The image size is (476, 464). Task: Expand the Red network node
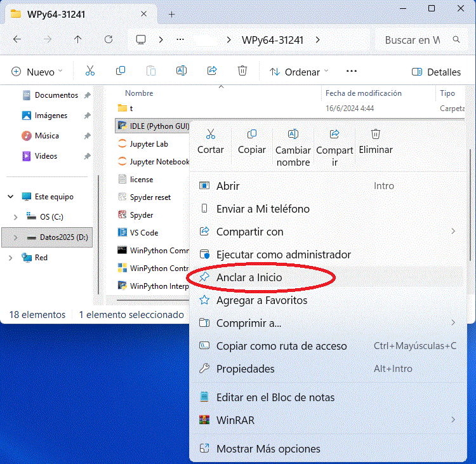(x=11, y=258)
